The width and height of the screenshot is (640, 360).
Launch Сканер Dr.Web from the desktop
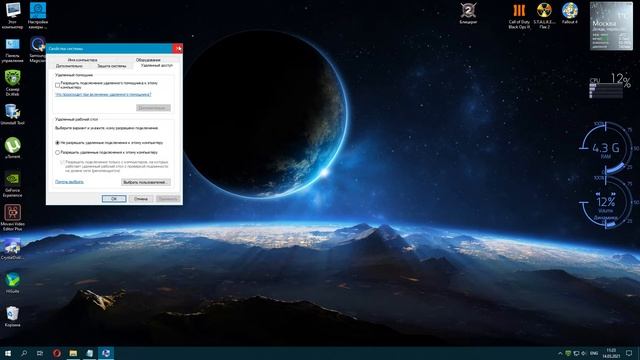click(x=12, y=83)
